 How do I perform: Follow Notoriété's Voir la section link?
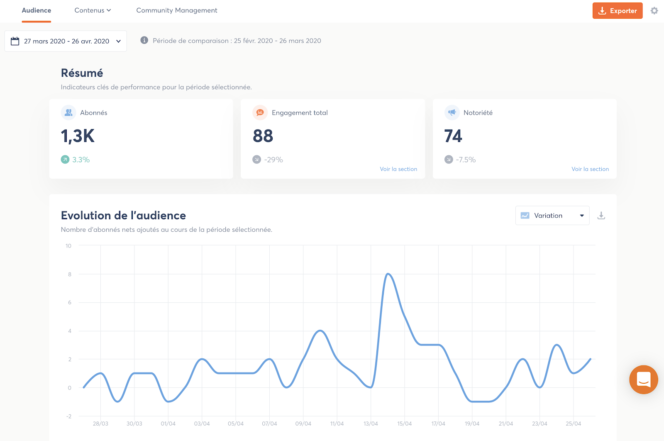tap(590, 169)
